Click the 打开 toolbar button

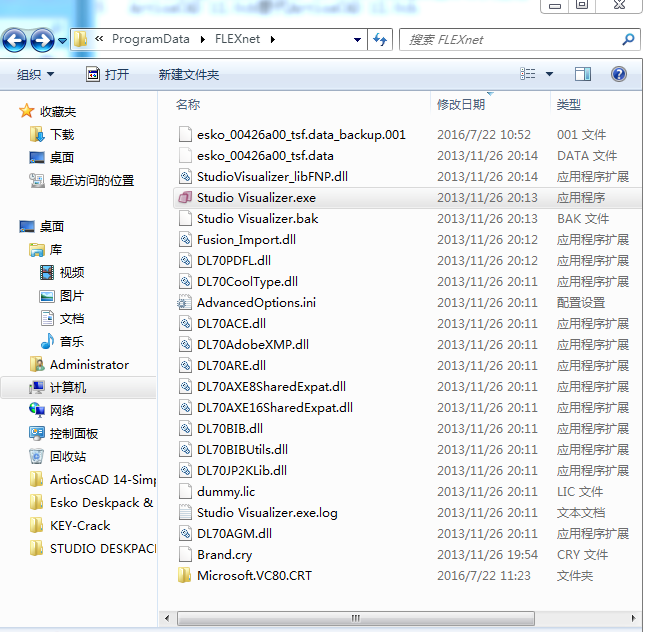(x=108, y=75)
